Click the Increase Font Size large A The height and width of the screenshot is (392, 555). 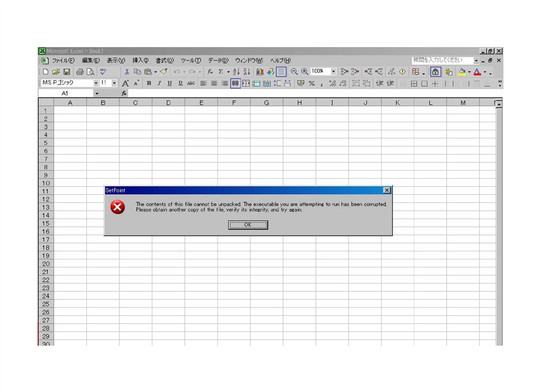[125, 83]
